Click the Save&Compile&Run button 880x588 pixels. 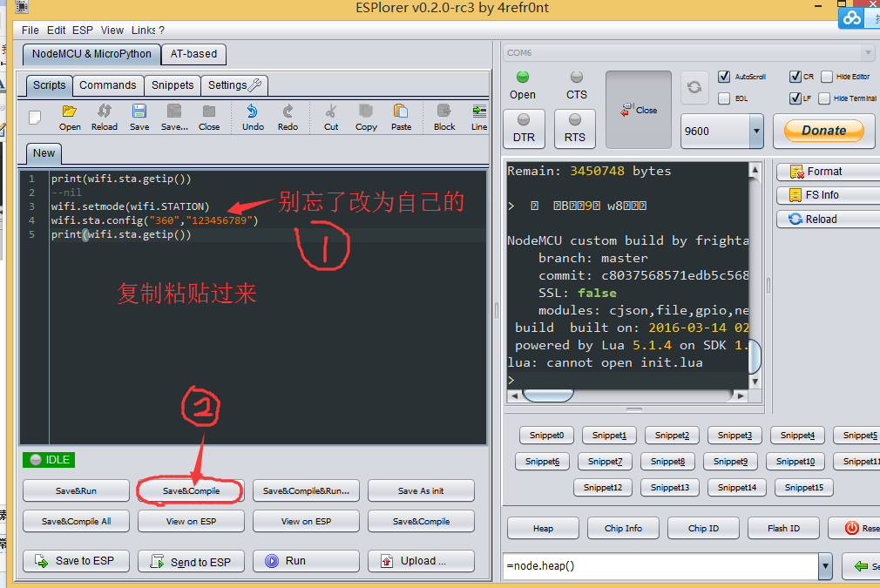pos(306,491)
